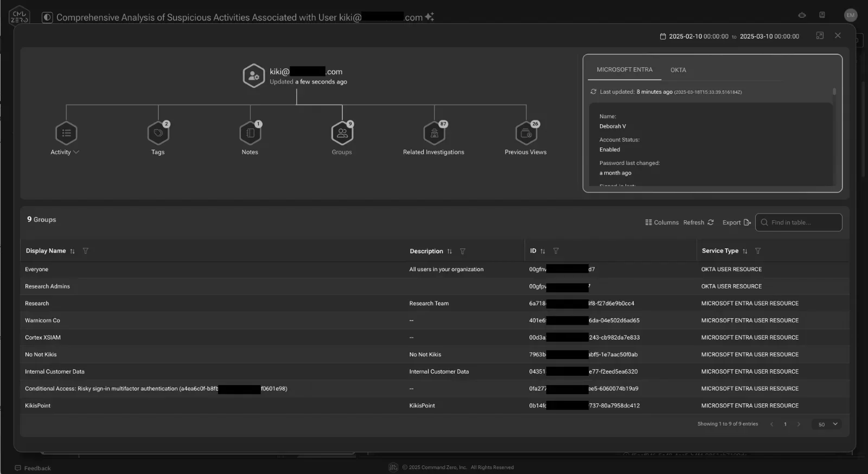
Task: Click the Feedback link at bottom left
Action: tap(33, 468)
